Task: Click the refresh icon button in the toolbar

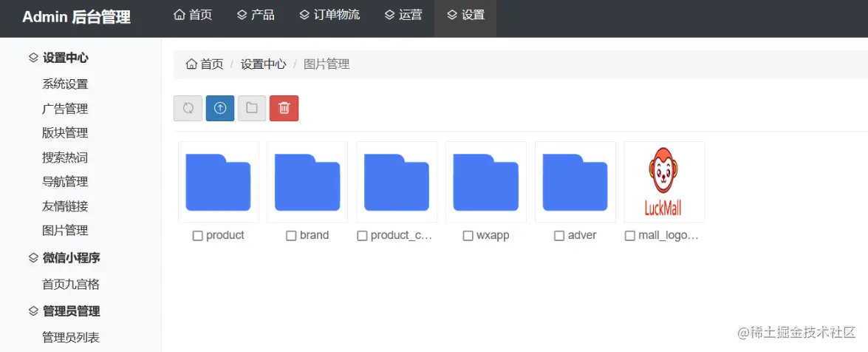Action: click(188, 108)
